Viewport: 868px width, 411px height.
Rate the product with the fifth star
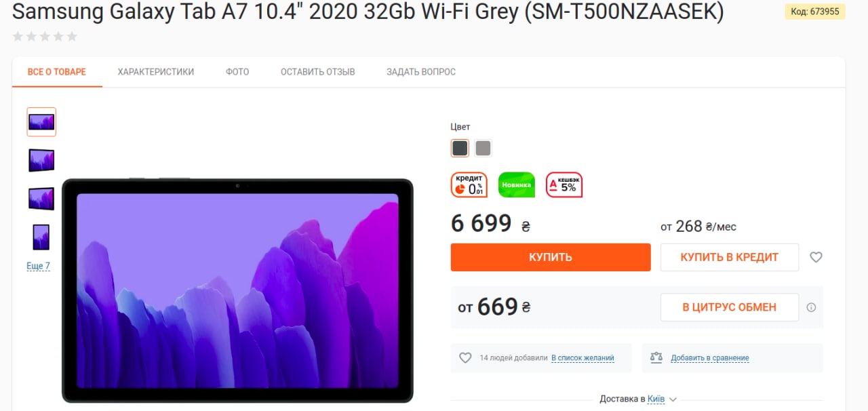click(x=72, y=37)
